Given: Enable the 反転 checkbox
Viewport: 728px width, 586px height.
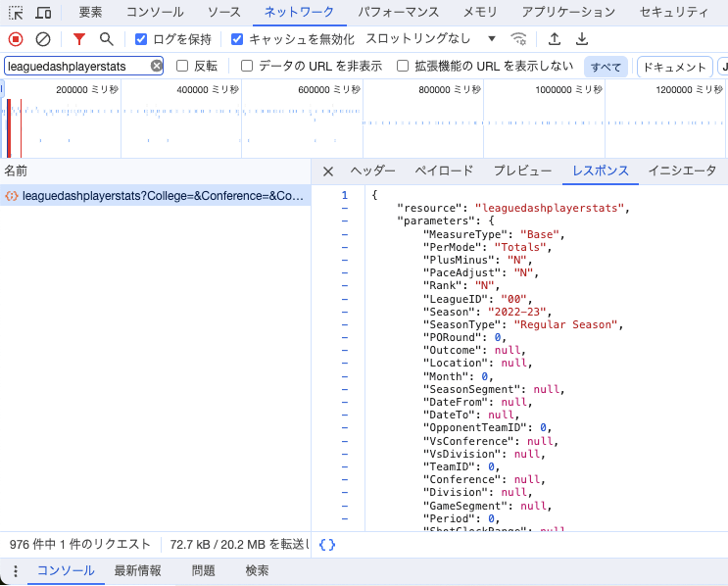Looking at the screenshot, I should (182, 66).
